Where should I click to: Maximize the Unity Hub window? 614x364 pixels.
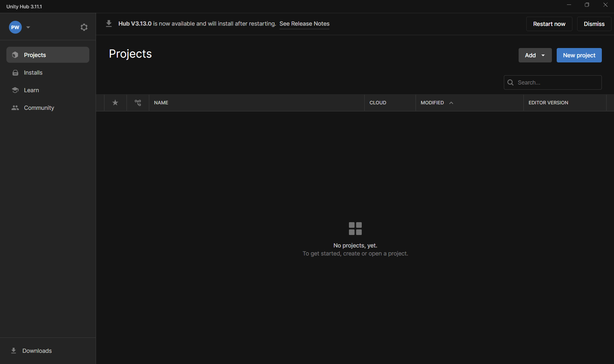tap(587, 5)
